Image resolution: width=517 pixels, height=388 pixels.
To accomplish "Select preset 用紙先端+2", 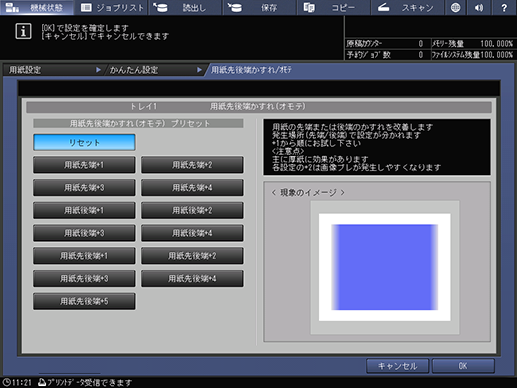I will (192, 165).
